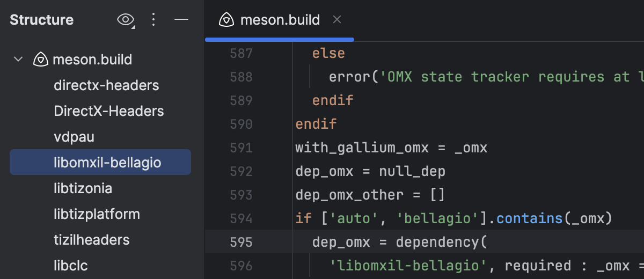Viewport: 644px width, 279px height.
Task: Switch to the meson.build editor tab
Action: (x=280, y=20)
